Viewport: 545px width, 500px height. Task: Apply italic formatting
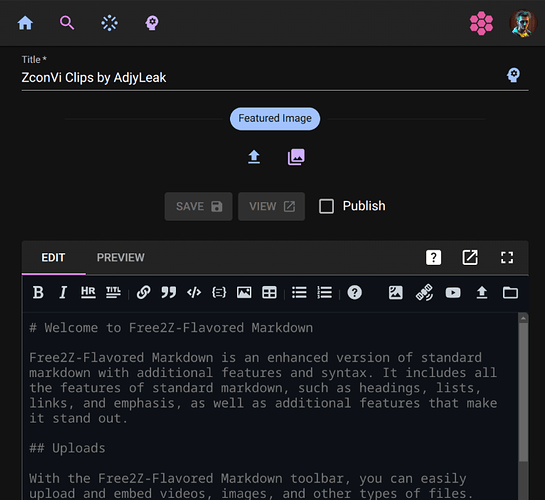pyautogui.click(x=63, y=293)
